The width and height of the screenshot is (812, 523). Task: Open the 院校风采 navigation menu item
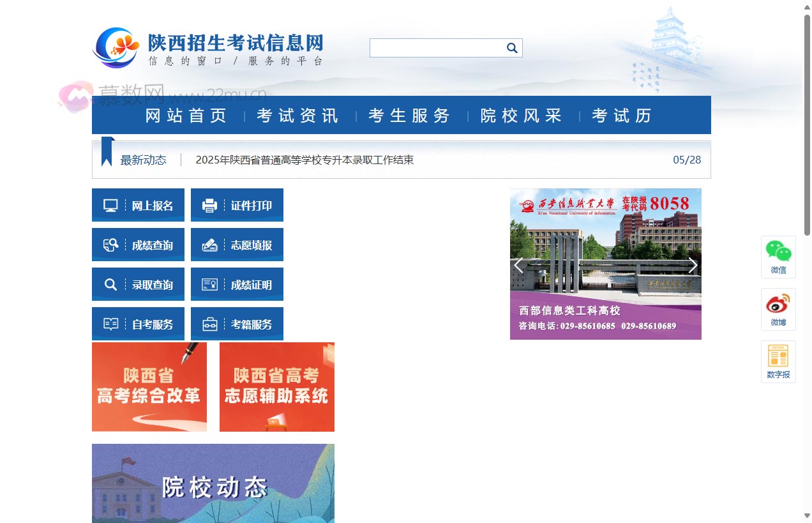tap(520, 116)
